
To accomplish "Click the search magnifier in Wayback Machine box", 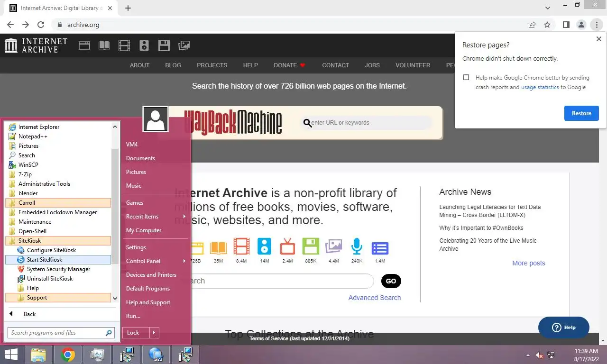I will pyautogui.click(x=307, y=123).
